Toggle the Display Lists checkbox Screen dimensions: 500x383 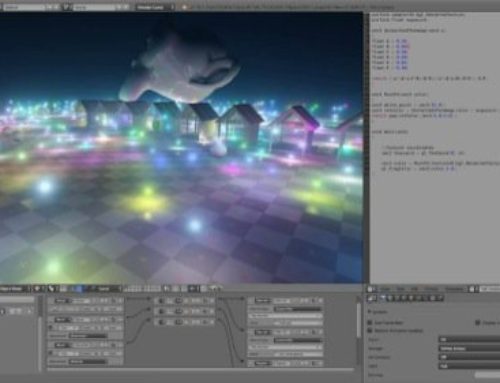click(478, 323)
